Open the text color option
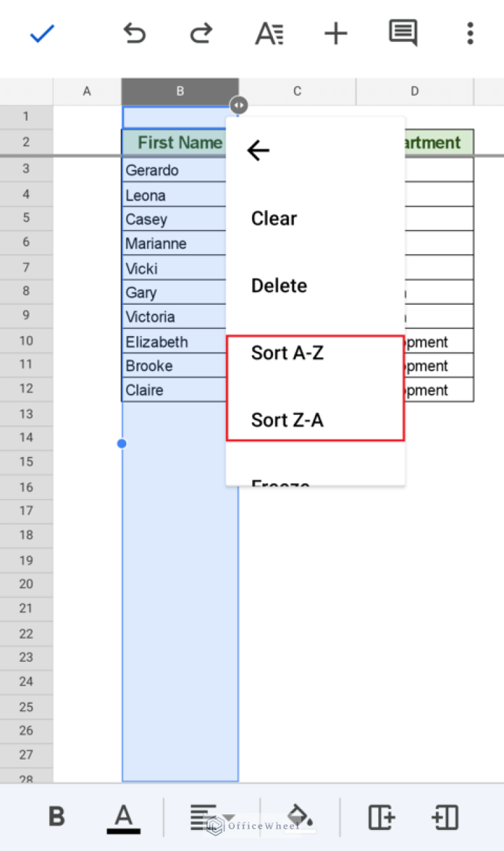The image size is (504, 851). pos(123,818)
